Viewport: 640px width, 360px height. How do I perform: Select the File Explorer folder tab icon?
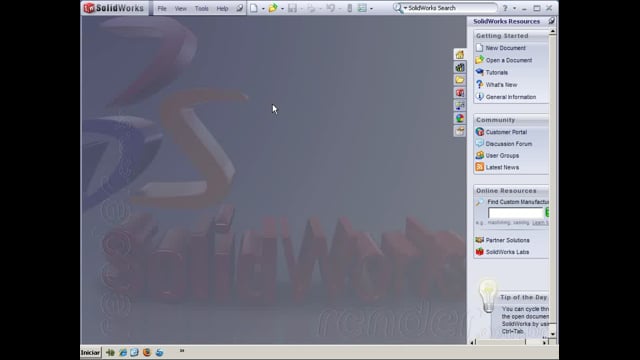[460, 80]
